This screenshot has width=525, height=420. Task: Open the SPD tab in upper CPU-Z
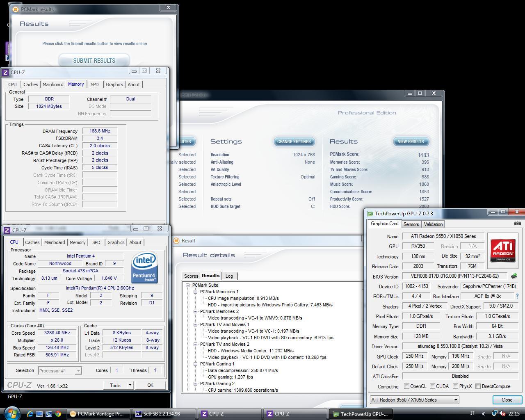coord(95,84)
